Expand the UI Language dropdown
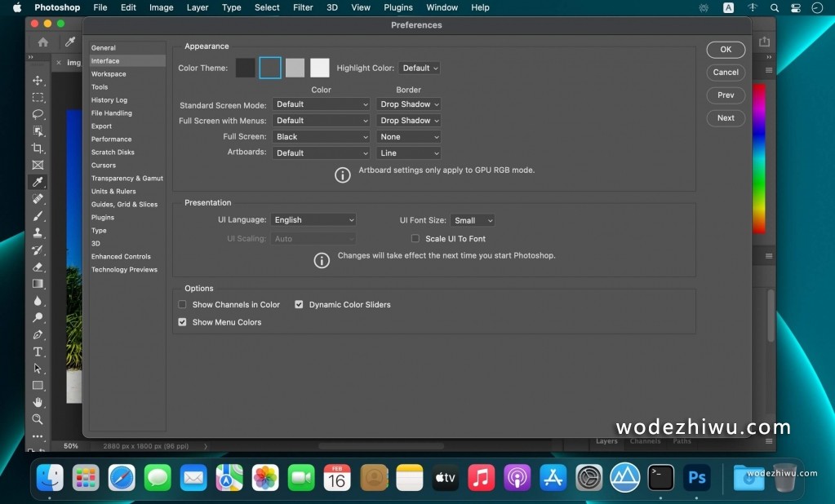 click(314, 220)
